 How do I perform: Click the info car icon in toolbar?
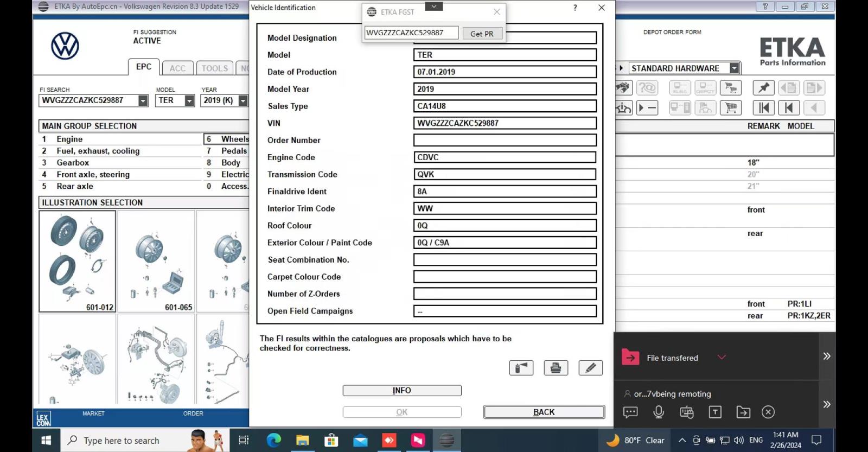[623, 107]
